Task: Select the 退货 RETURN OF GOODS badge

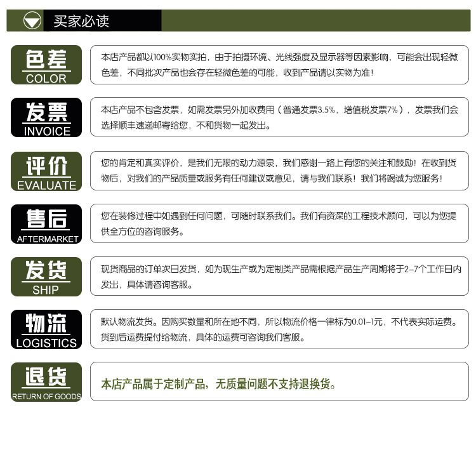Action: (x=46, y=382)
